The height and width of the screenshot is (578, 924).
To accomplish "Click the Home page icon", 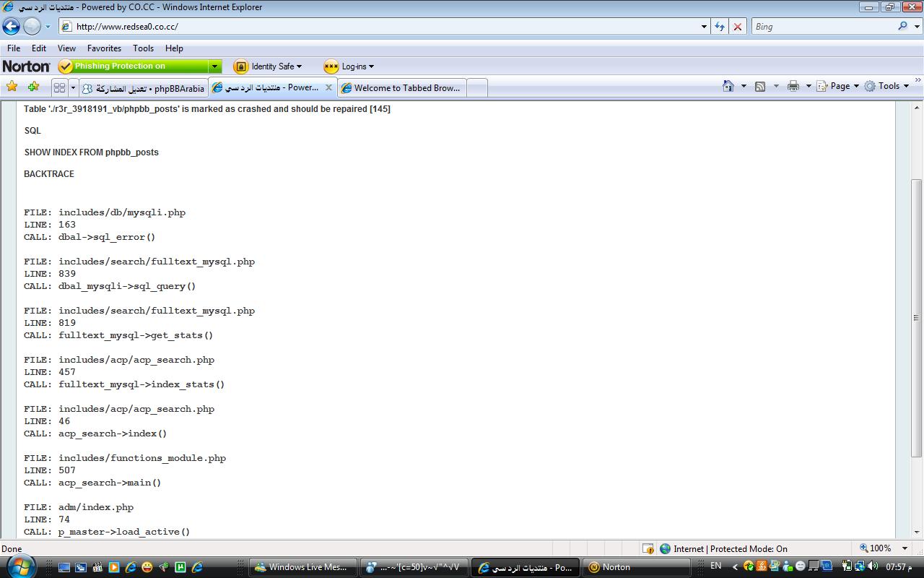I will point(728,86).
